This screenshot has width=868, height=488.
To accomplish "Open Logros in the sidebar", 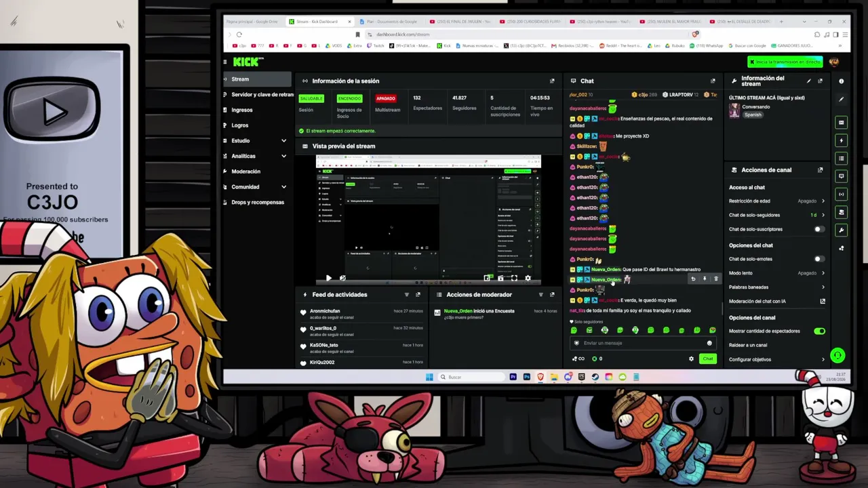I will pyautogui.click(x=240, y=125).
